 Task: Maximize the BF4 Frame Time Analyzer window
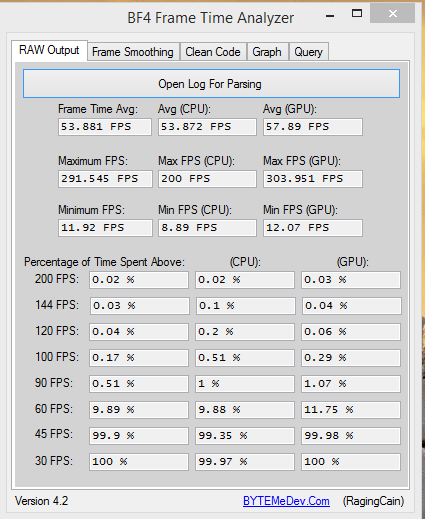coord(357,14)
